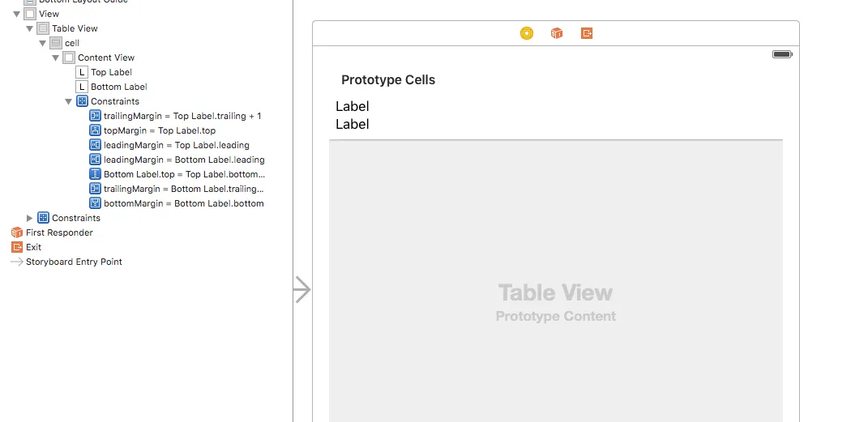Image resolution: width=868 pixels, height=422 pixels.
Task: Click the Exit icon in the outline
Action: 17,247
